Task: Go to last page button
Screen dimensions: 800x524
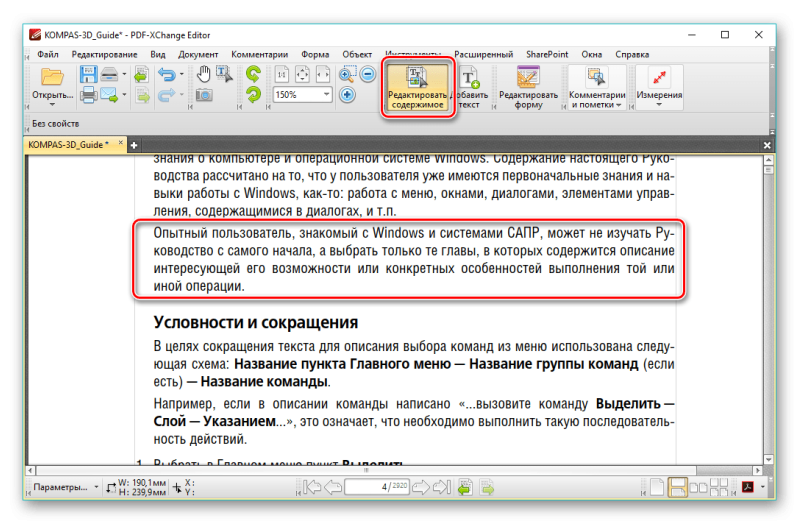Action: 442,487
